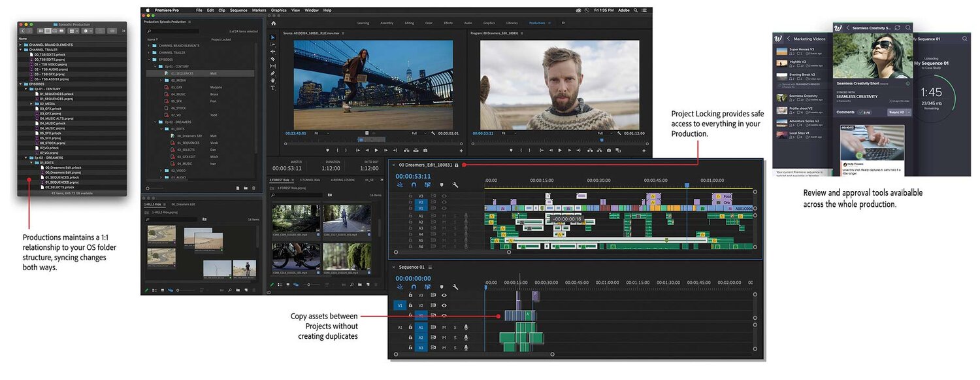This screenshot has width=980, height=380.
Task: Select the Razor tool in the tools panel
Action: pyautogui.click(x=273, y=59)
